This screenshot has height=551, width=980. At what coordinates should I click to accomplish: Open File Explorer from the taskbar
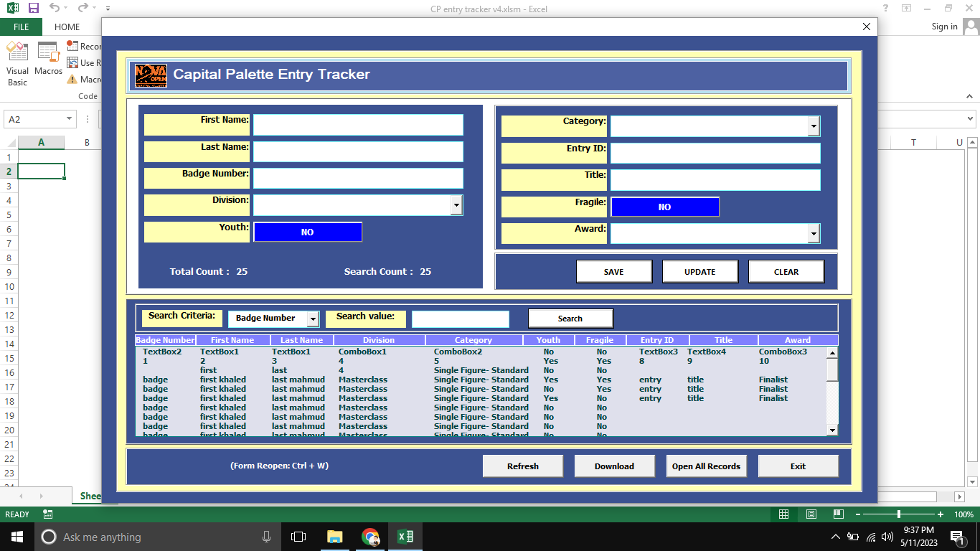pos(334,537)
